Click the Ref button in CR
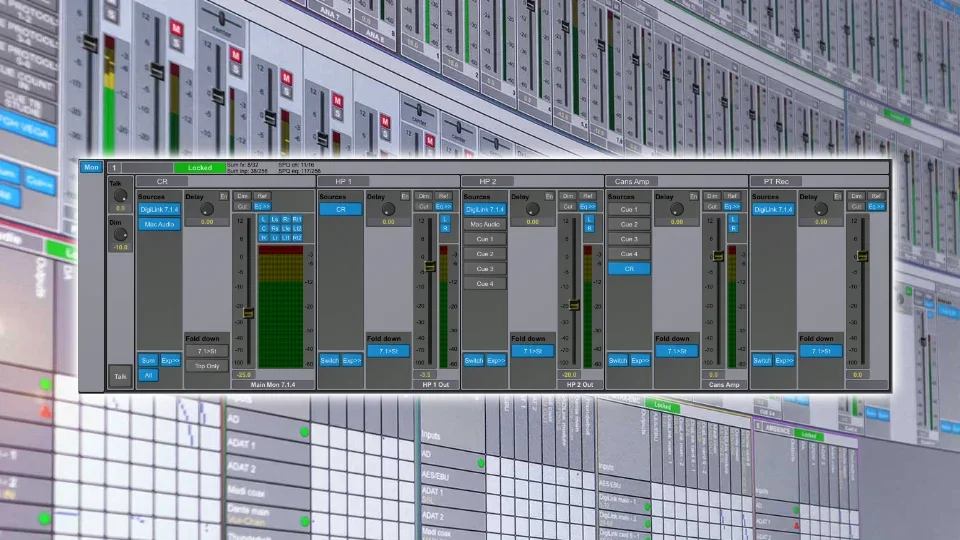 pyautogui.click(x=262, y=197)
